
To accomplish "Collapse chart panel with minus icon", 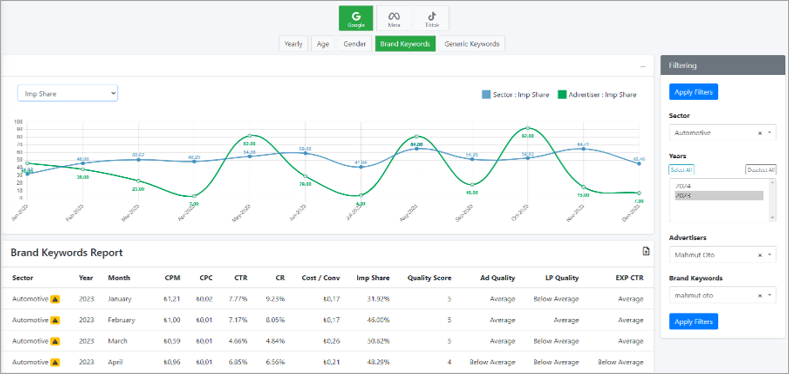I will pos(643,66).
